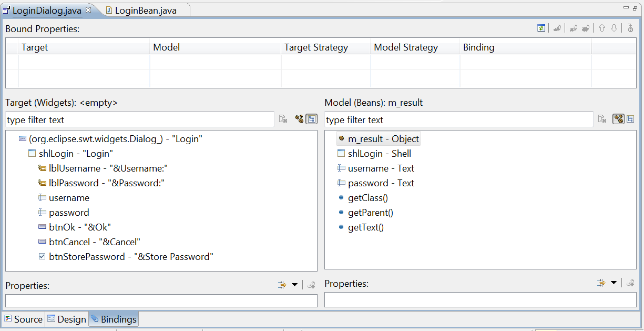Clear the Target widgets filter text icon
Viewport: 644px width, 331px height.
(x=283, y=119)
